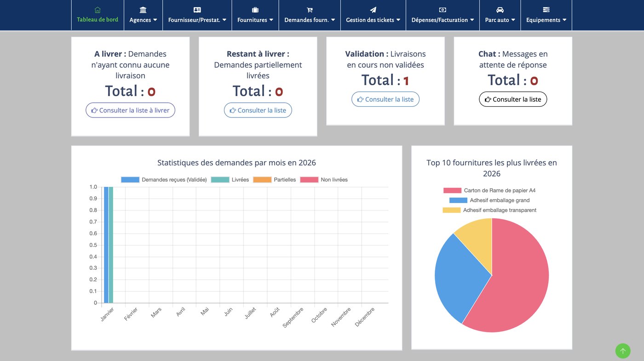The image size is (644, 361).
Task: Expand the Fournisseur/Prestat. dropdown menu
Action: [x=197, y=15]
